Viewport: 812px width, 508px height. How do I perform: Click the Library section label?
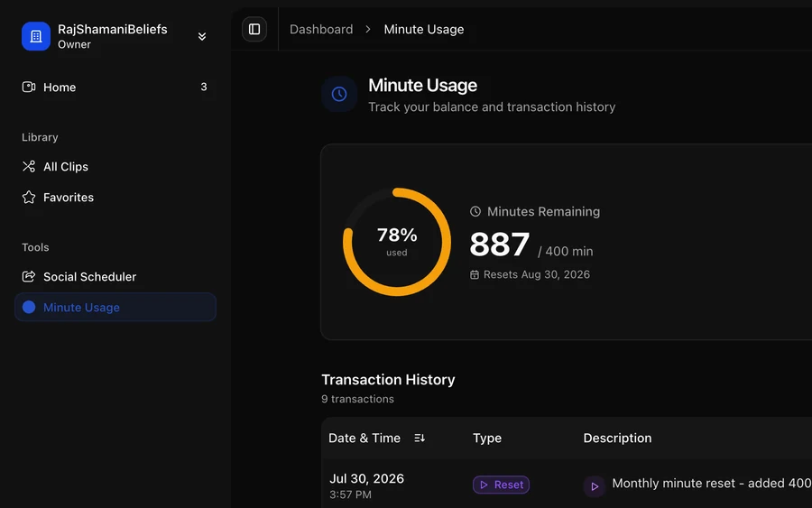pos(40,137)
